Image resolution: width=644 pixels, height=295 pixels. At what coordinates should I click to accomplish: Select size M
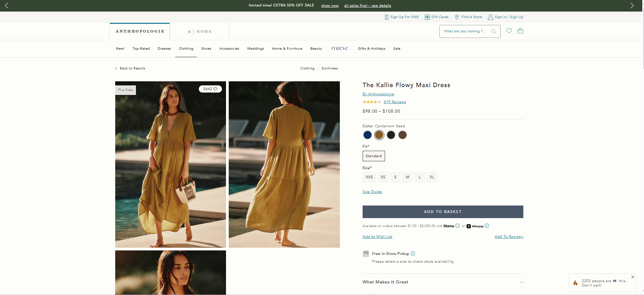coord(407,177)
